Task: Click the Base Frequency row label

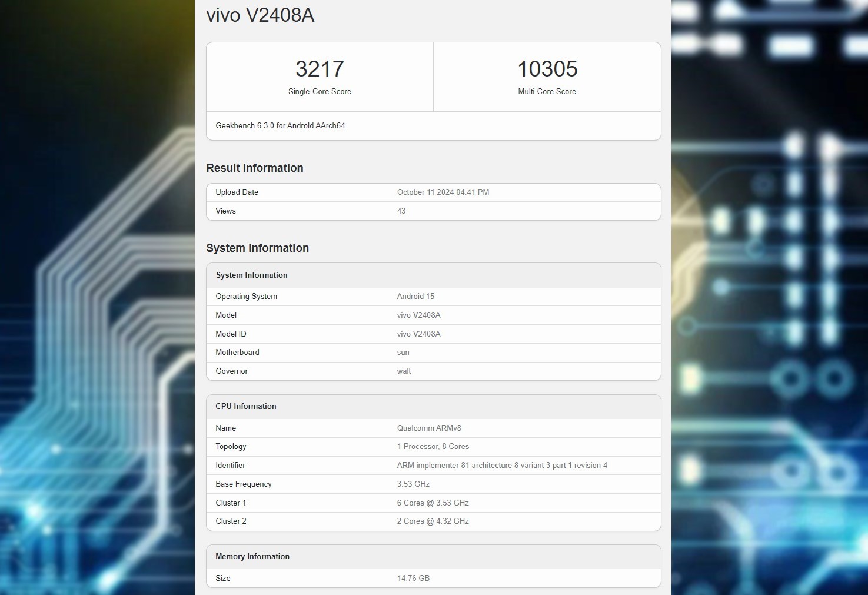Action: tap(243, 484)
